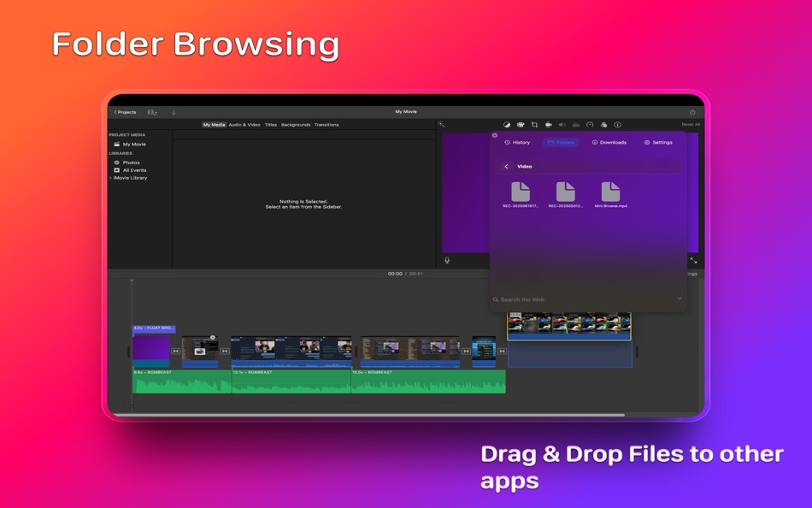Open the clip effects icon
Image resolution: width=812 pixels, height=508 pixels.
point(603,126)
